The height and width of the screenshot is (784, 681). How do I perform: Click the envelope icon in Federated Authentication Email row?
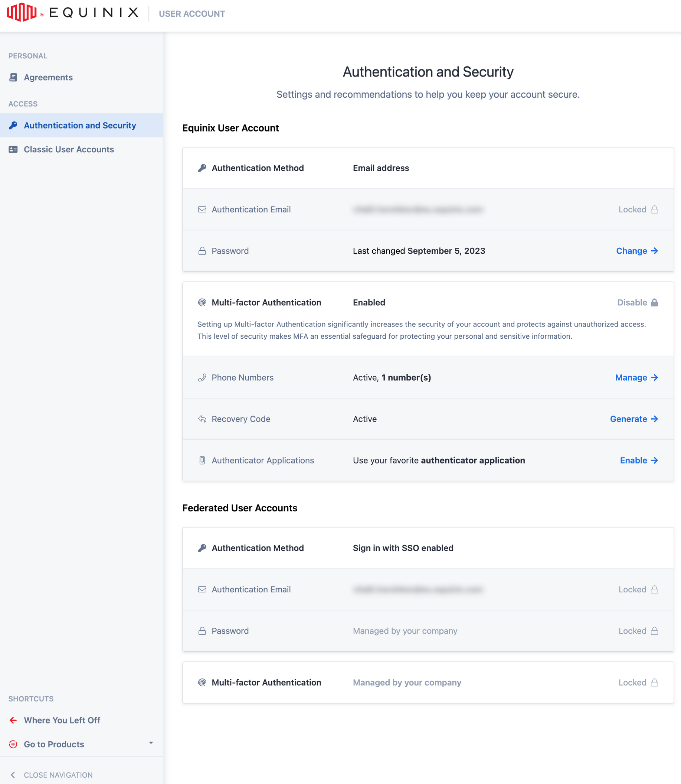[202, 589]
